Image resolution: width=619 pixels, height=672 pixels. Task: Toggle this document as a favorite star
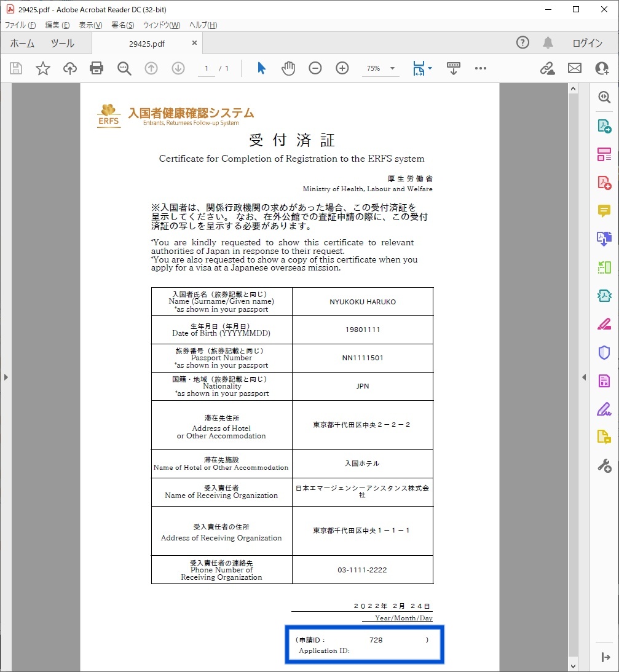42,68
